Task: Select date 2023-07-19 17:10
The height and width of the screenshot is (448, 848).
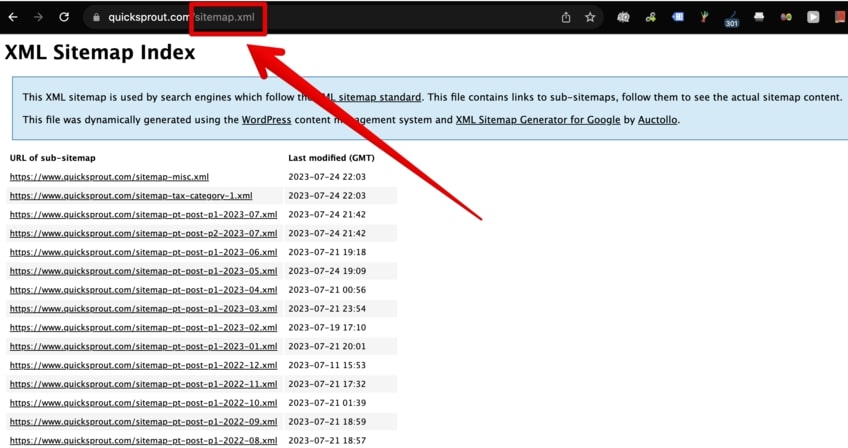Action: (x=327, y=328)
